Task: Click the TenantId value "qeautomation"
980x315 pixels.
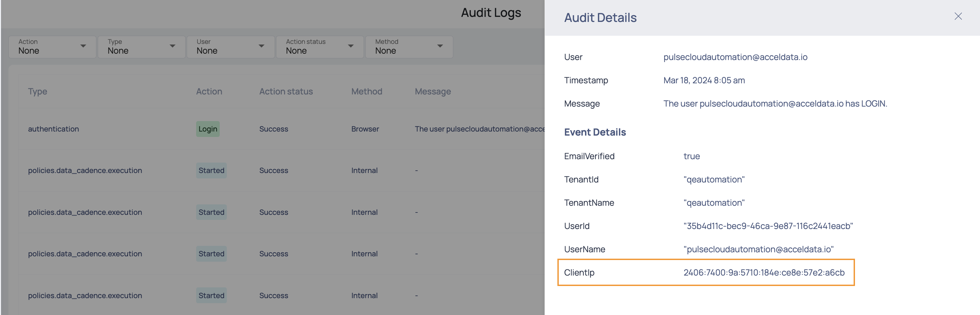Action: [714, 179]
